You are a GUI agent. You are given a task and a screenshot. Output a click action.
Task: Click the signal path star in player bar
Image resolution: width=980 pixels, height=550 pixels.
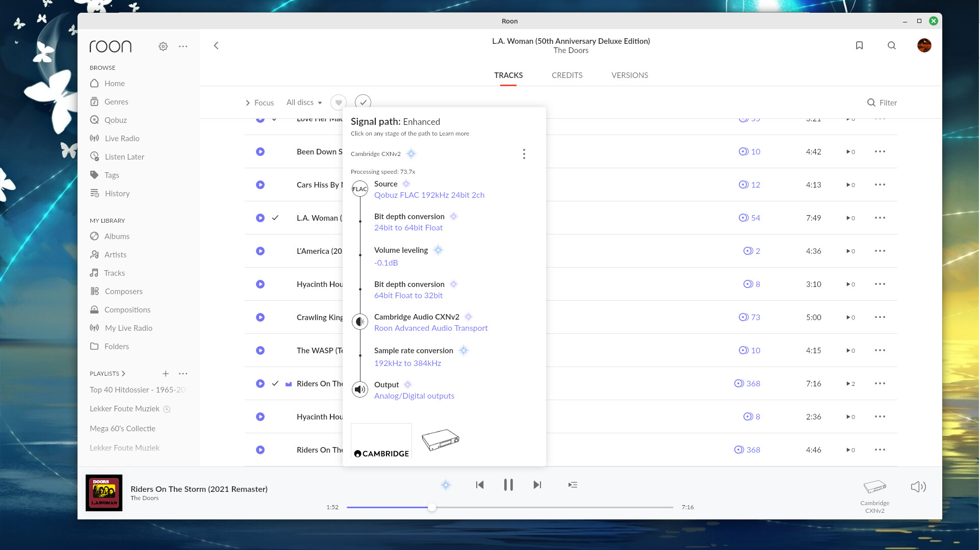pos(446,485)
